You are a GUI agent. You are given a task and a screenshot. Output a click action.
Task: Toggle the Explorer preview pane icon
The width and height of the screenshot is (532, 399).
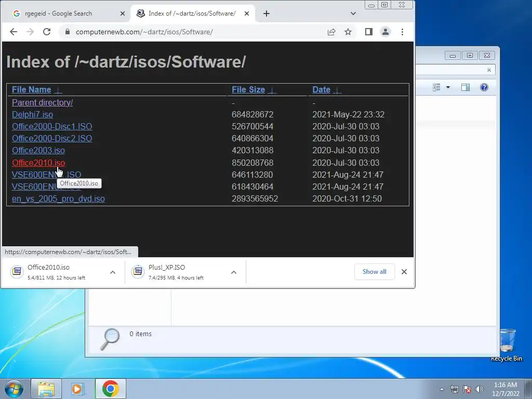465,87
